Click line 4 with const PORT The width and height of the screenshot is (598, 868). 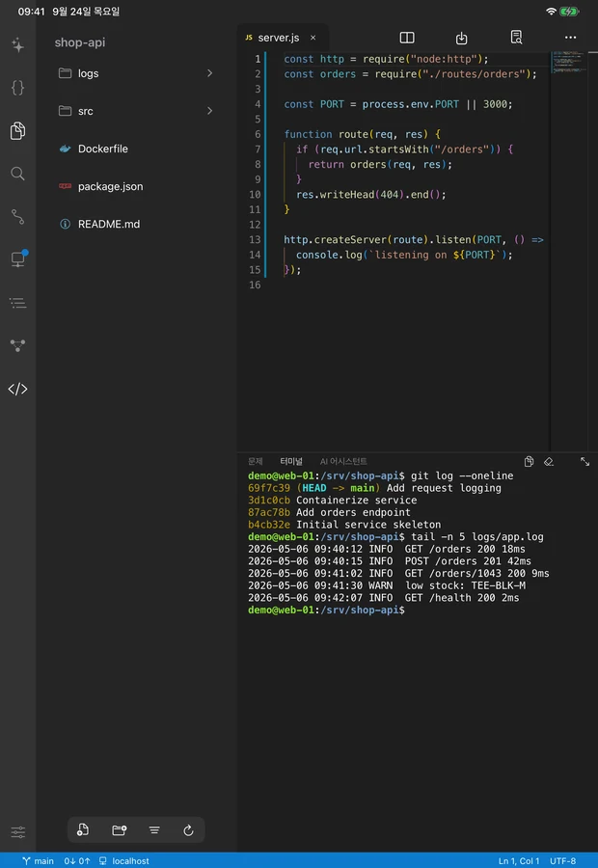tap(398, 104)
